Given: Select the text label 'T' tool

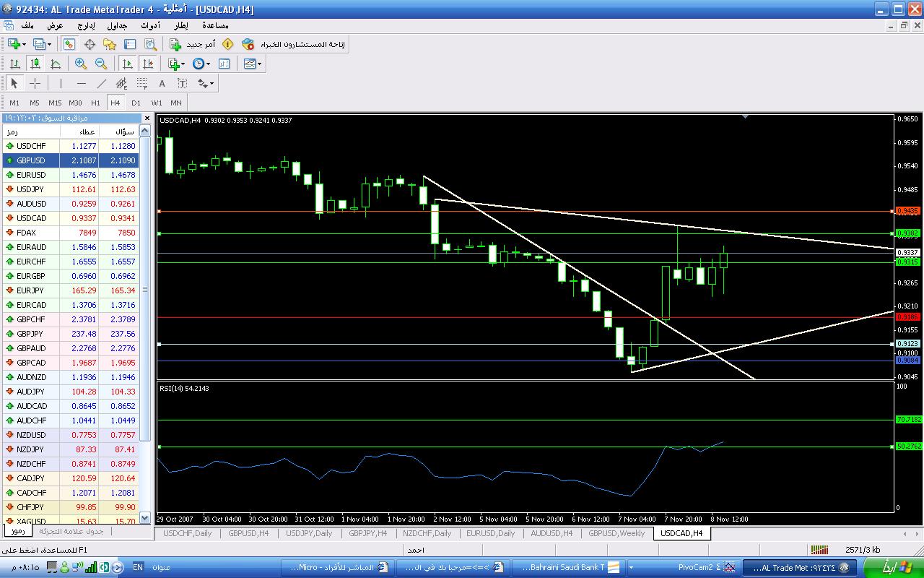Looking at the screenshot, I should (x=183, y=83).
